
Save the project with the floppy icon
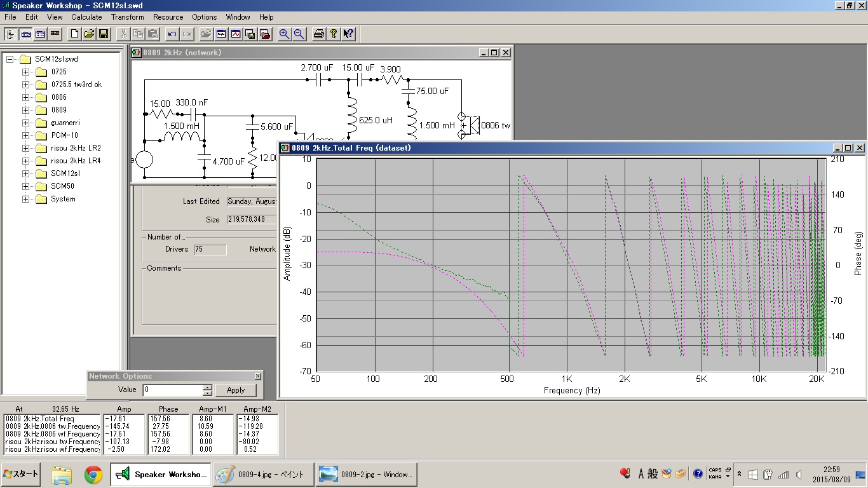pos(104,34)
